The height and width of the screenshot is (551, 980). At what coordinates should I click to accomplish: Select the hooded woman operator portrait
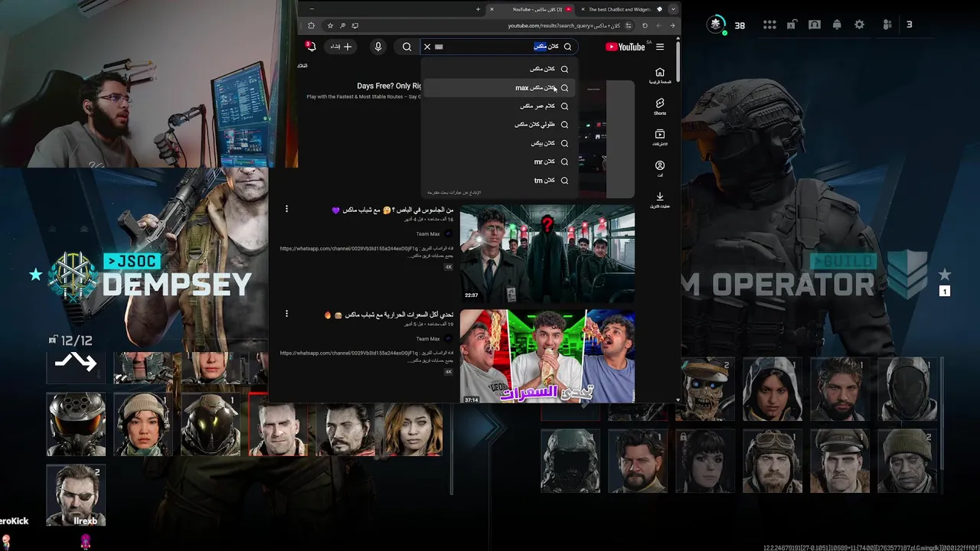pos(773,389)
